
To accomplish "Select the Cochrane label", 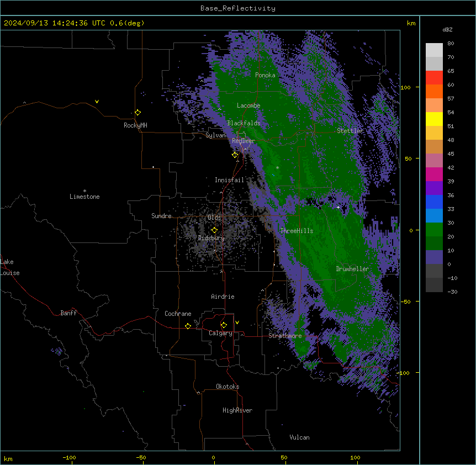I will 178,314.
